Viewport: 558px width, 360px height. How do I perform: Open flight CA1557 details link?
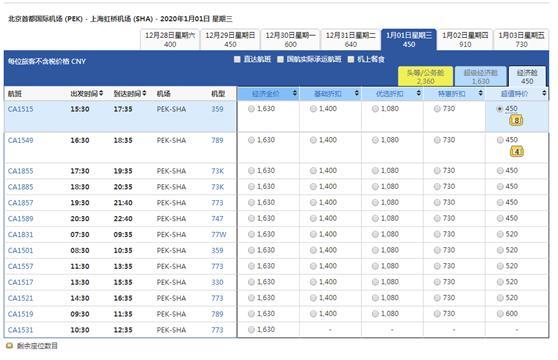21,266
